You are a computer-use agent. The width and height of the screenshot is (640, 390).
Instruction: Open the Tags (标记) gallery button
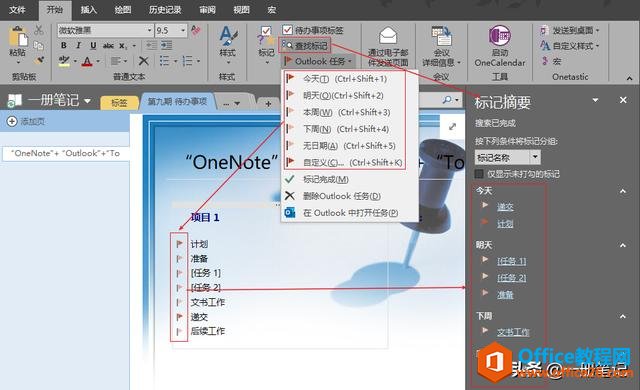pos(266,46)
